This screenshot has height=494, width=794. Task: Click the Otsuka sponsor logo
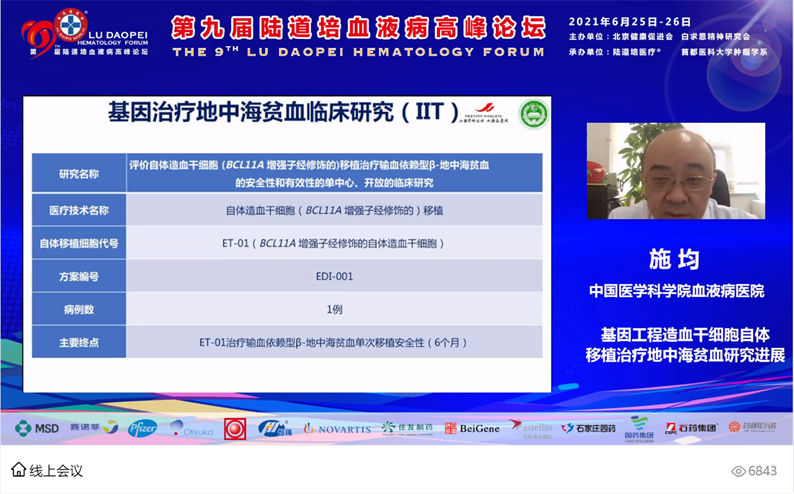click(192, 428)
